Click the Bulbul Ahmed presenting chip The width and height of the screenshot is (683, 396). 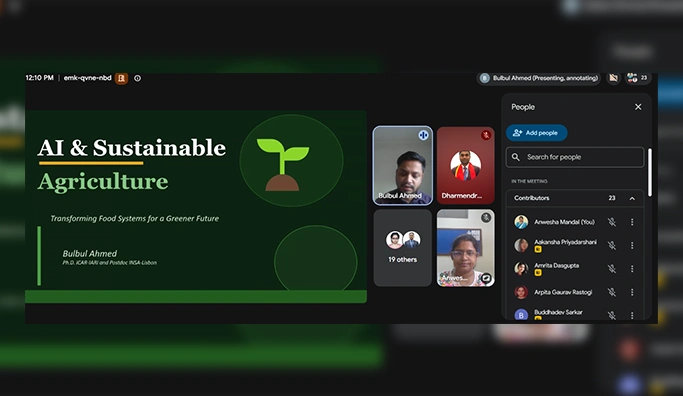[539, 78]
